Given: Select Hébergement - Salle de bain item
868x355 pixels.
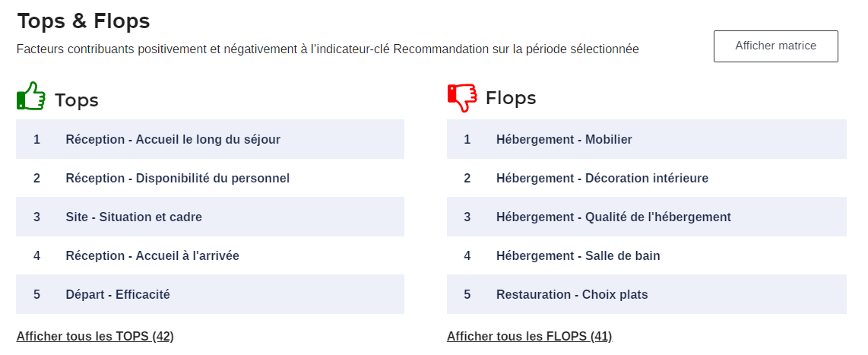Looking at the screenshot, I should [578, 255].
